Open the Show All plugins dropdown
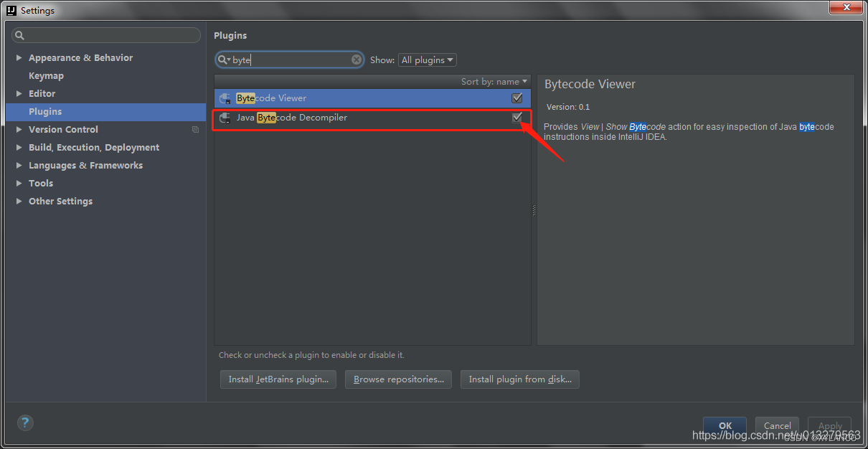 coord(428,60)
